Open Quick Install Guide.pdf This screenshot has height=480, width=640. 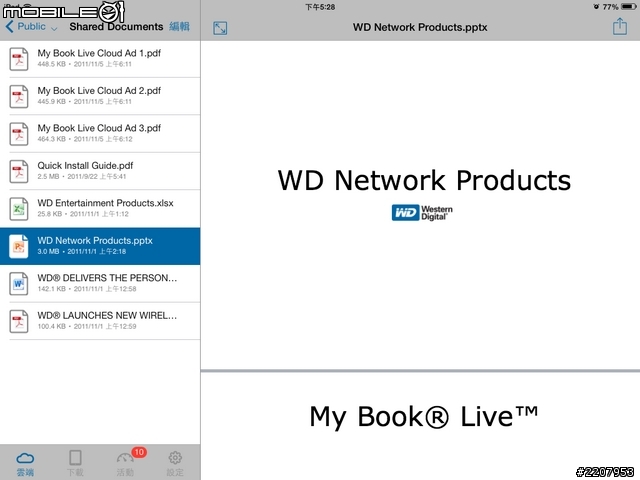click(x=100, y=171)
